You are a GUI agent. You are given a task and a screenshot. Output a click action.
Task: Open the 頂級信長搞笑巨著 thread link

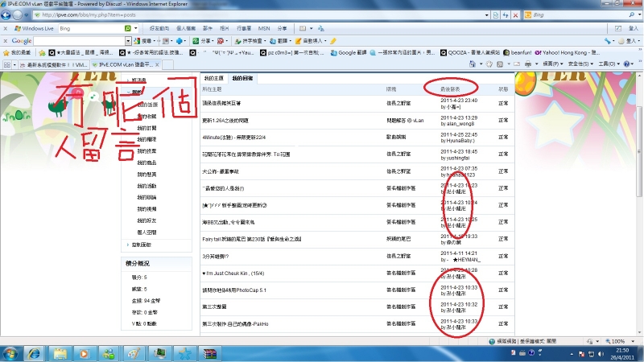(221, 103)
